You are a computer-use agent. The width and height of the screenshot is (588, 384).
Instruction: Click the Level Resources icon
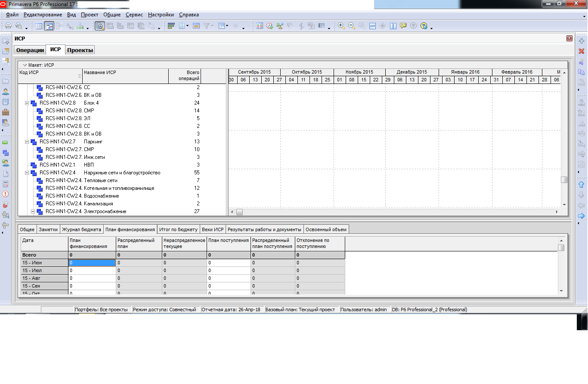tap(280, 26)
